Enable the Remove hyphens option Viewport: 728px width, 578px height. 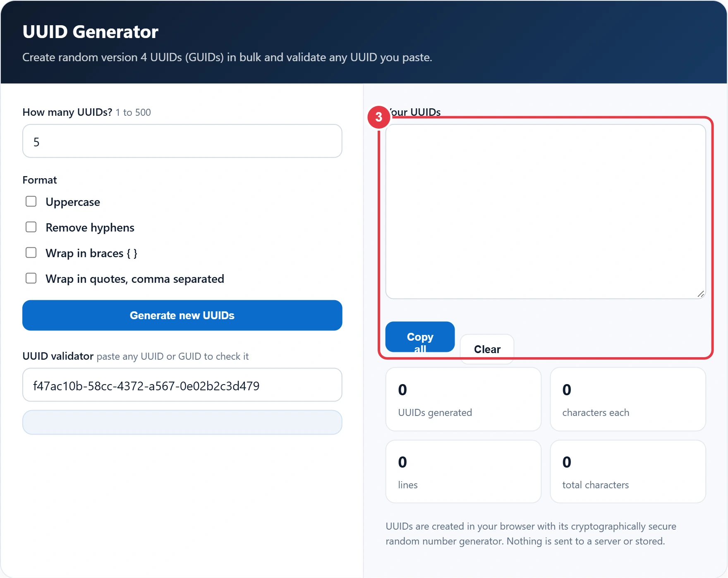click(x=31, y=227)
